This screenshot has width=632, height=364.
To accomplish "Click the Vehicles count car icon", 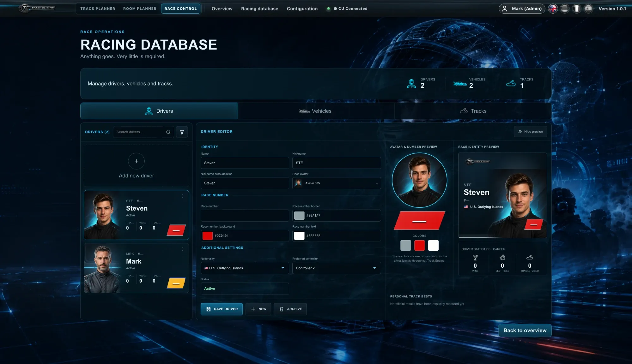I will [x=460, y=84].
